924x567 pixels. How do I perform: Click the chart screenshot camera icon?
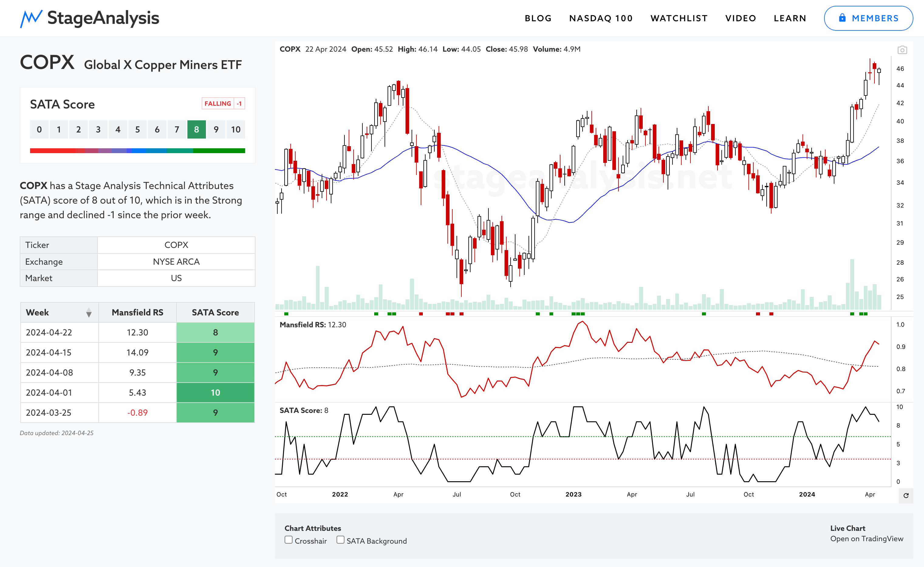(902, 50)
